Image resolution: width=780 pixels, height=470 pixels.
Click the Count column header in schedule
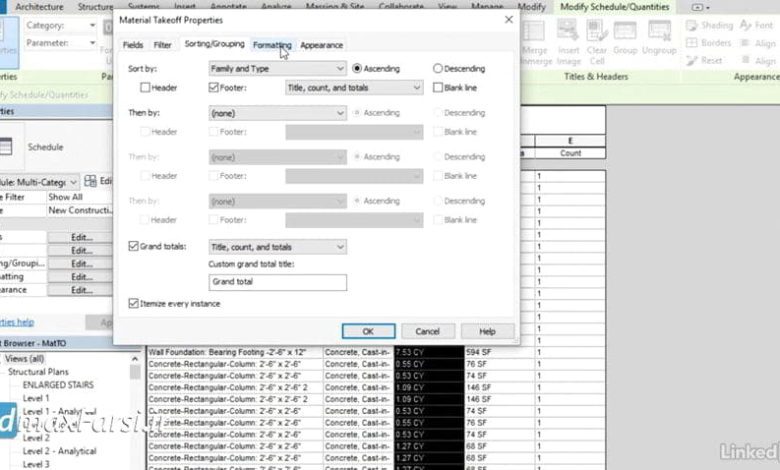(570, 153)
